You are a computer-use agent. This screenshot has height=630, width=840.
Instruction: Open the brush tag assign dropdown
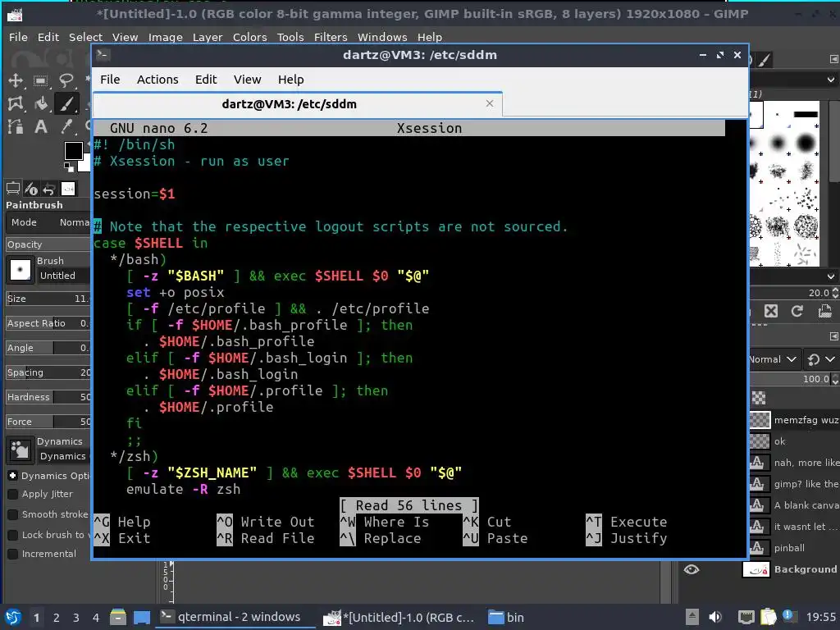830,276
